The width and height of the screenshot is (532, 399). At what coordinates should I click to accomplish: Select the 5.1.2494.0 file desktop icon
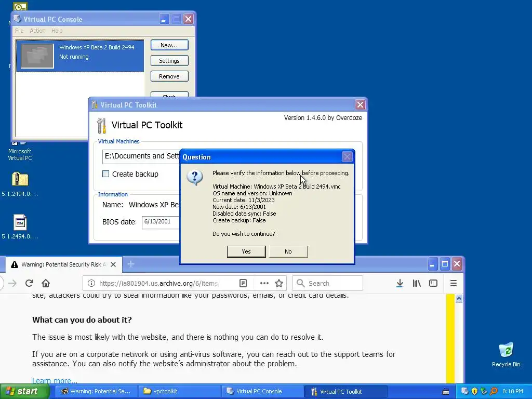(x=20, y=227)
